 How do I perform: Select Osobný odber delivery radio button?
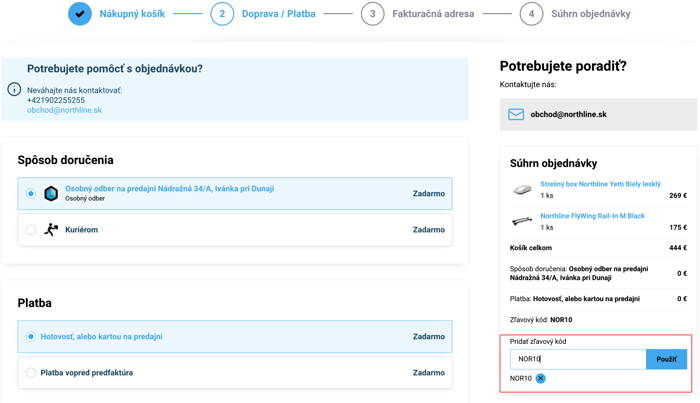pos(31,194)
